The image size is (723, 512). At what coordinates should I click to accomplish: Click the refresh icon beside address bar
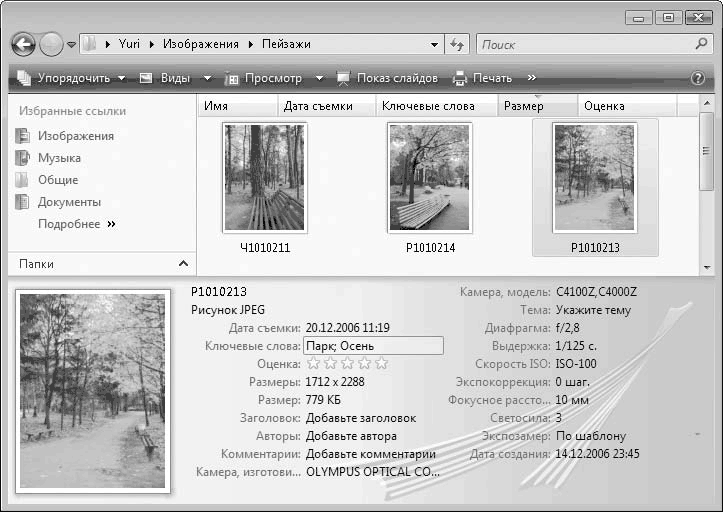click(x=458, y=45)
